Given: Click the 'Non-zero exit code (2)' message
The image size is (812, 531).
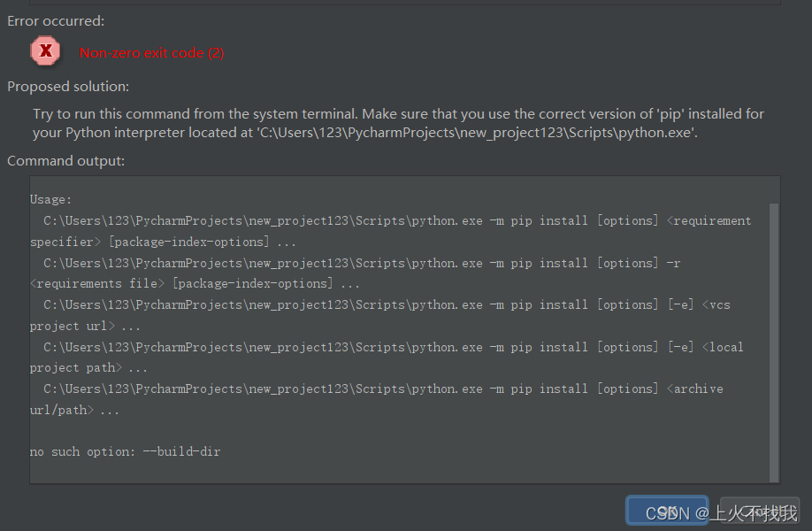Looking at the screenshot, I should tap(151, 53).
